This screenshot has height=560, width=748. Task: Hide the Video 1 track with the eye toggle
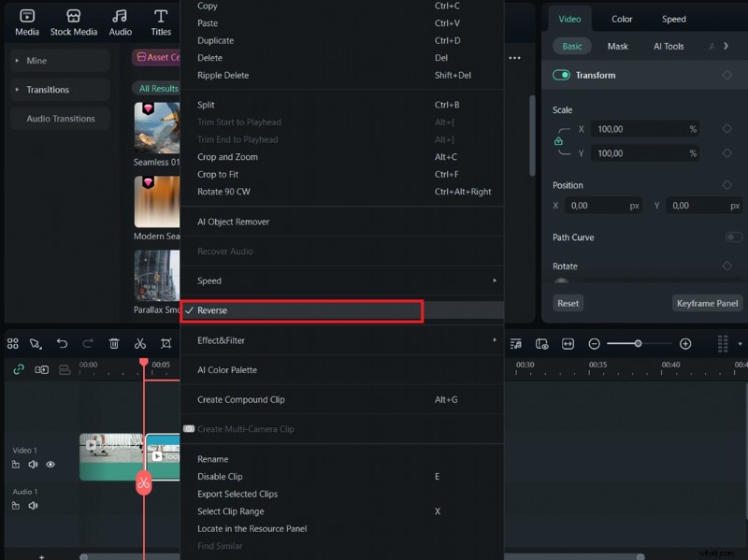coord(50,465)
